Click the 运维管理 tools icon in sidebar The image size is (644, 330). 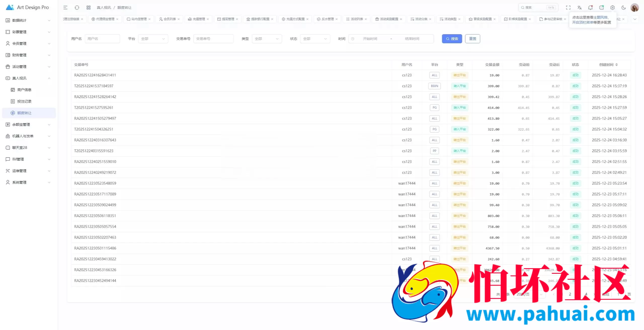click(8, 171)
